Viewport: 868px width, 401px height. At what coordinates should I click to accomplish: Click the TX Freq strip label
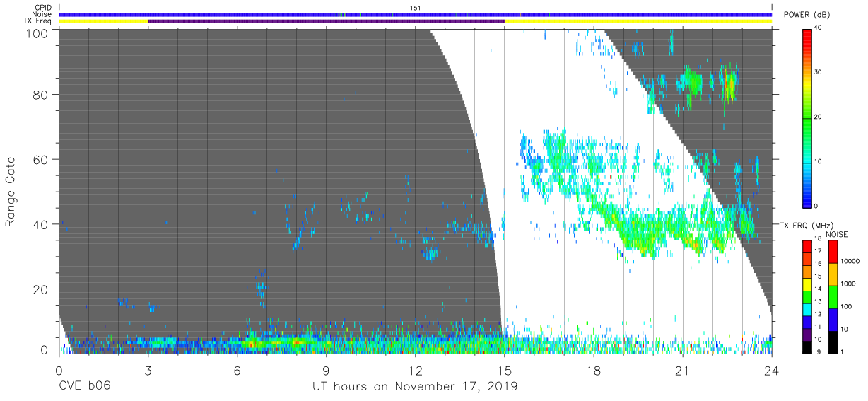pyautogui.click(x=37, y=21)
